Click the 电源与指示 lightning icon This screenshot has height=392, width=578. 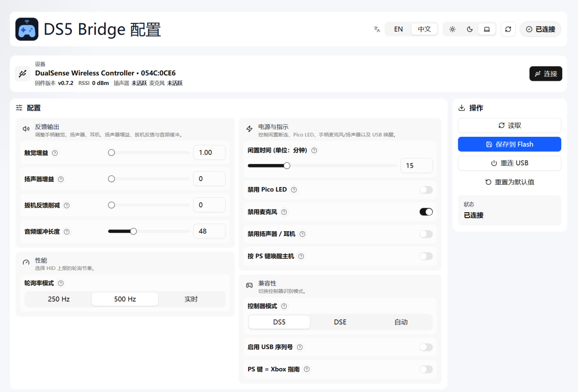[x=249, y=129]
